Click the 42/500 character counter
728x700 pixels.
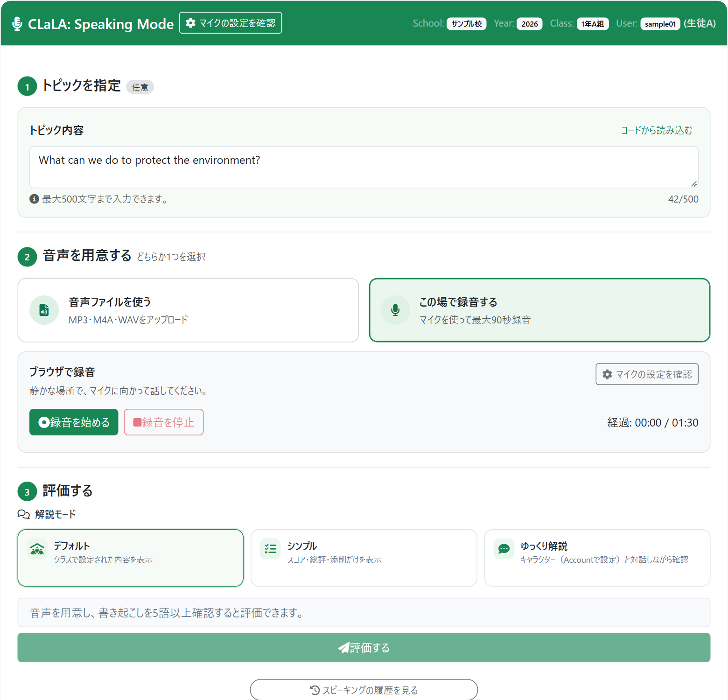(x=683, y=199)
